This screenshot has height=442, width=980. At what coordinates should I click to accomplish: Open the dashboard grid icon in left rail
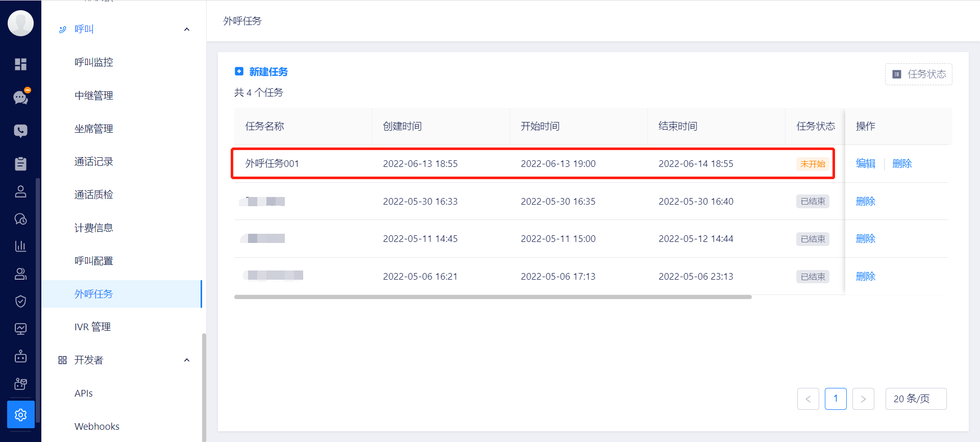(x=20, y=64)
